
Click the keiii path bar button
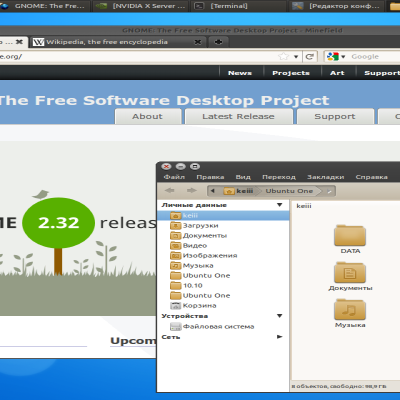[x=238, y=191]
